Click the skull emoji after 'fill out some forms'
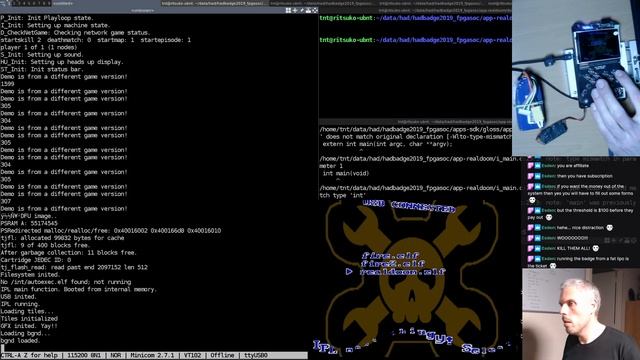Viewport: 640px width, 360px height. coord(532,200)
